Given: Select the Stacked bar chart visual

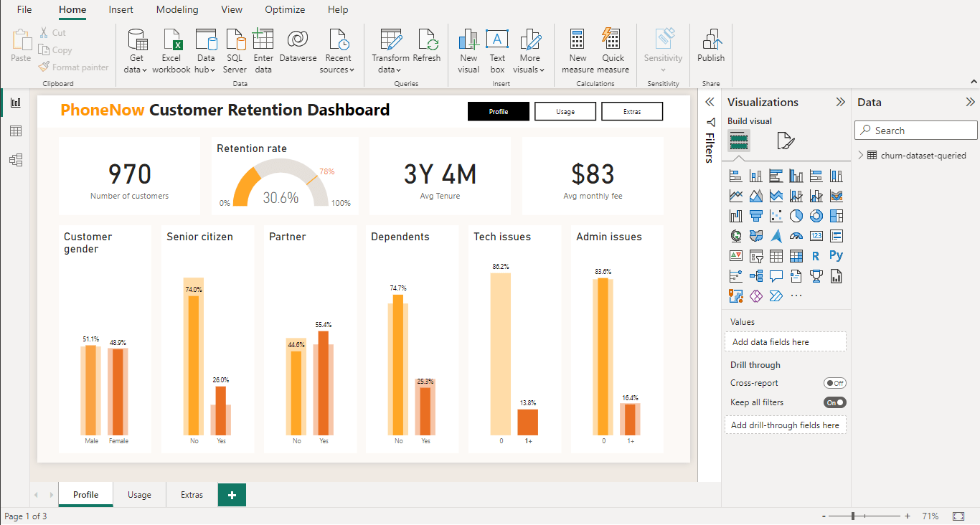Looking at the screenshot, I should coord(735,176).
